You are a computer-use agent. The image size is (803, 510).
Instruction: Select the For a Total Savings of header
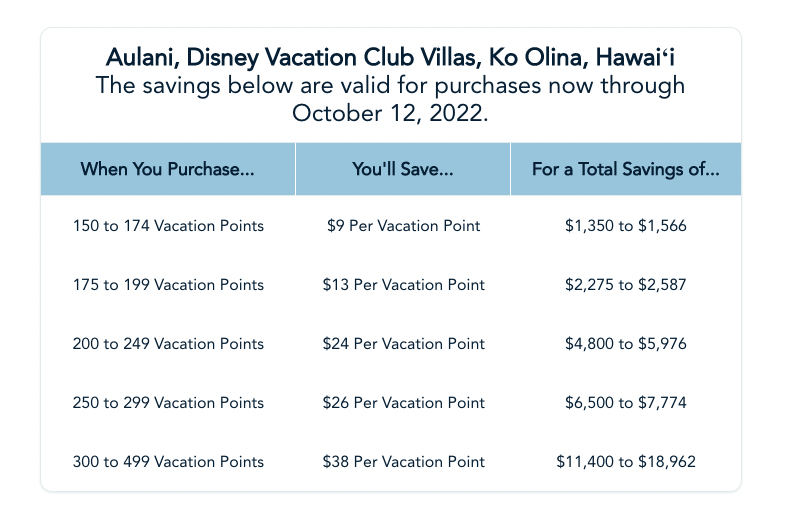pos(626,169)
